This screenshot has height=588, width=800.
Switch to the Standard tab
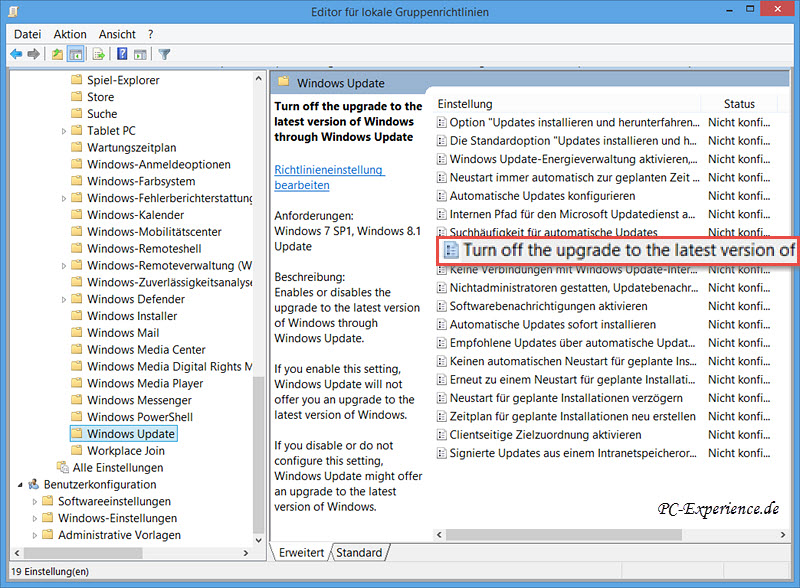point(358,553)
